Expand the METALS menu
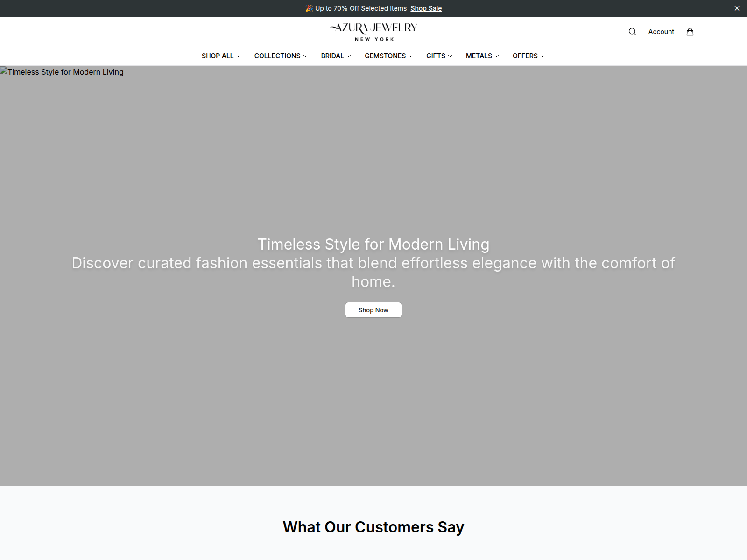 click(482, 56)
